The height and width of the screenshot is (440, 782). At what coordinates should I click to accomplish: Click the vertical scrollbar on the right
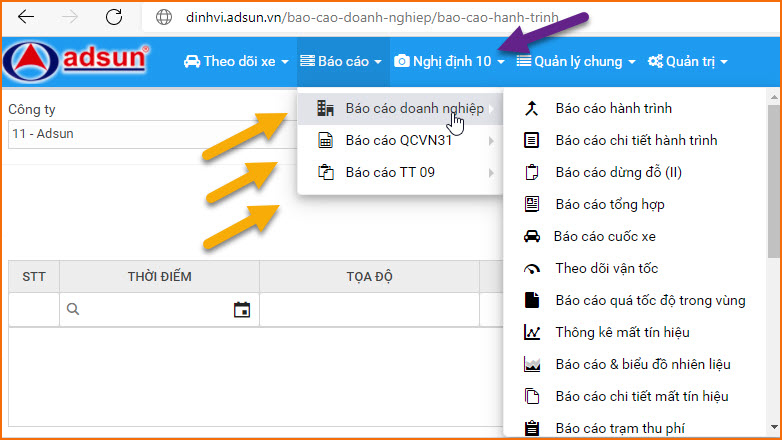pos(774,200)
